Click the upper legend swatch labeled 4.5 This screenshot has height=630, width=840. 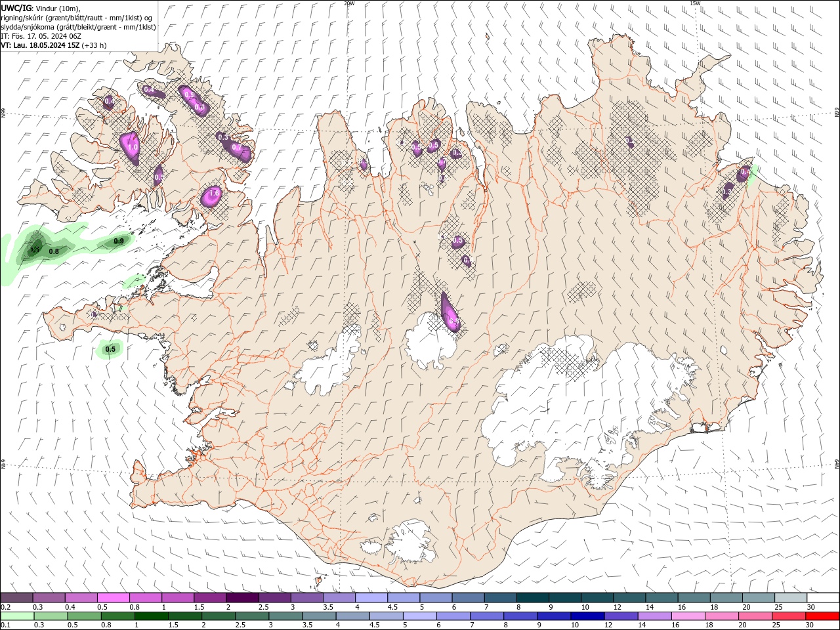pyautogui.click(x=404, y=597)
